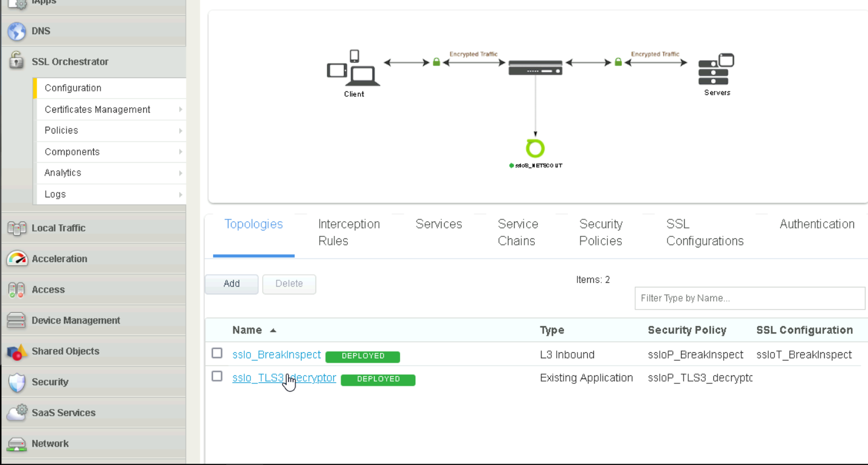Screen dimensions: 868x465
Task: Tick the sslo_TLS3_decryptor row checkbox
Action: click(x=217, y=376)
